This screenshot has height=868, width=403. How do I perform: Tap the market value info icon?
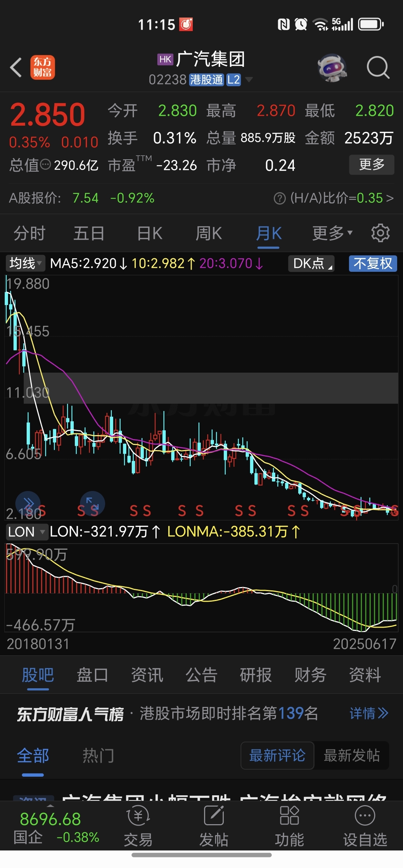pos(45,165)
